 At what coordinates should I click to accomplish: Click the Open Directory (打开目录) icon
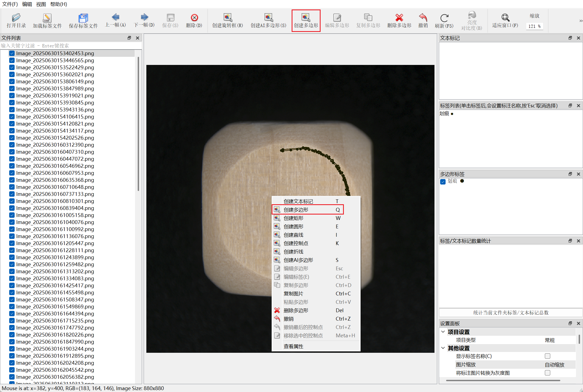pyautogui.click(x=16, y=18)
